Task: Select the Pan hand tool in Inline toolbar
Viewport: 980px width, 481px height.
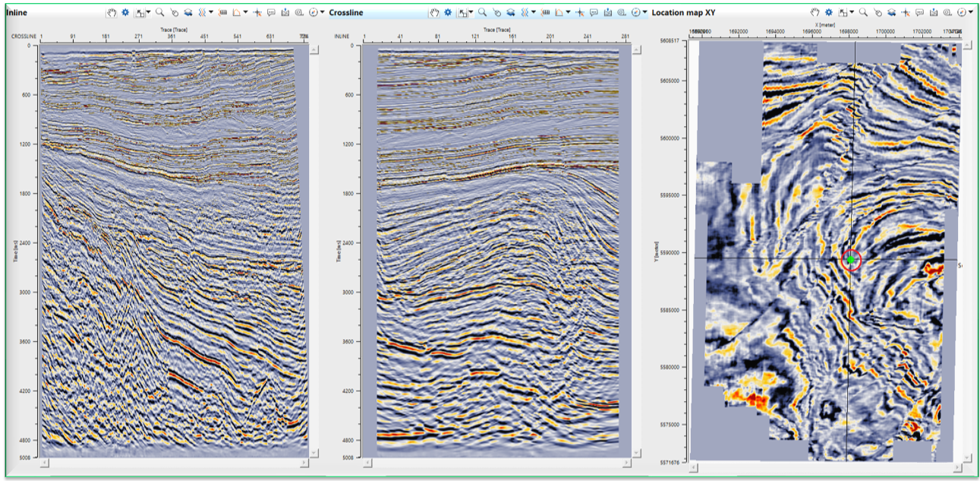Action: (112, 12)
